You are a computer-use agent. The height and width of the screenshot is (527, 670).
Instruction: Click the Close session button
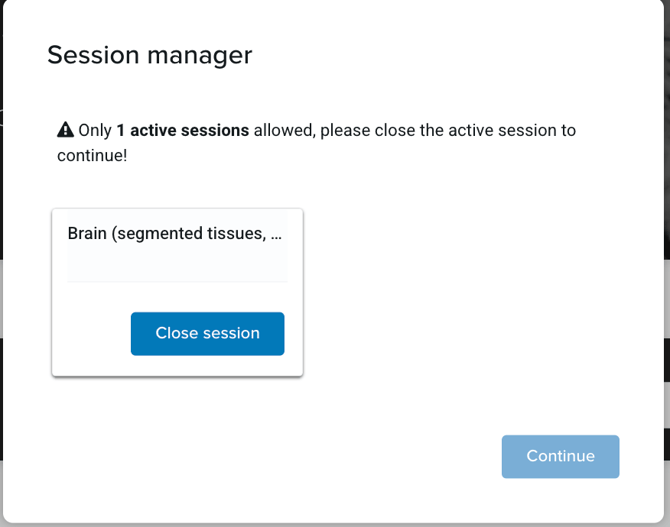pyautogui.click(x=207, y=334)
